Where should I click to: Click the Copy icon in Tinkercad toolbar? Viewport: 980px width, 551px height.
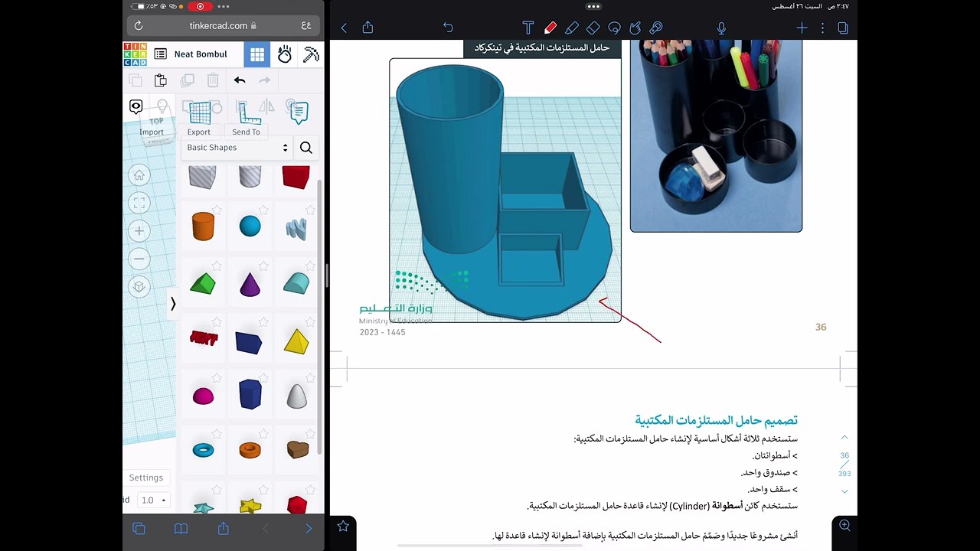pos(136,80)
